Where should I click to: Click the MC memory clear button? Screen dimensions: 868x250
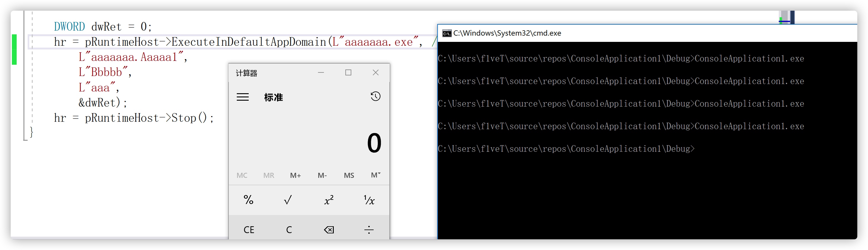[242, 175]
